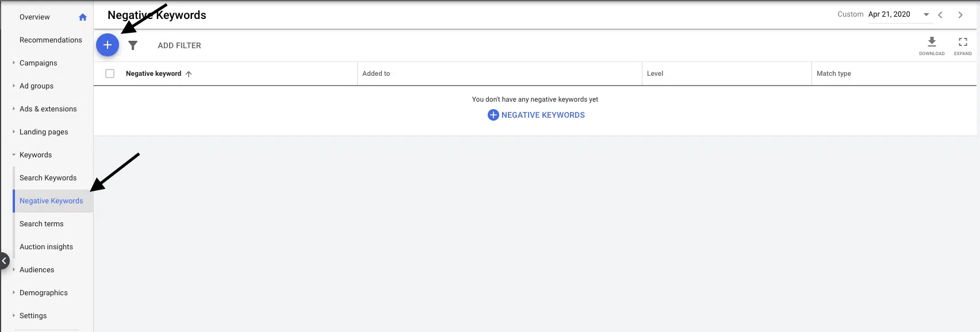Expand the table to full screen

coord(963,46)
